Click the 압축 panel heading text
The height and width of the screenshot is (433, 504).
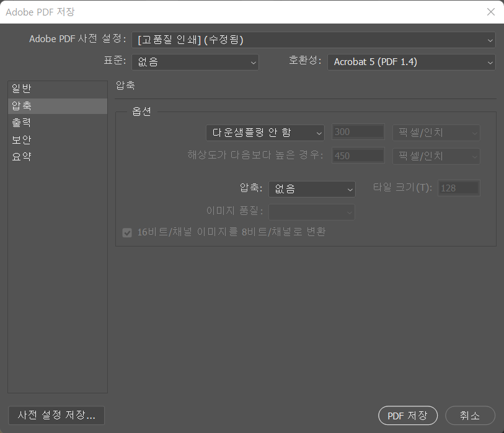pos(125,85)
